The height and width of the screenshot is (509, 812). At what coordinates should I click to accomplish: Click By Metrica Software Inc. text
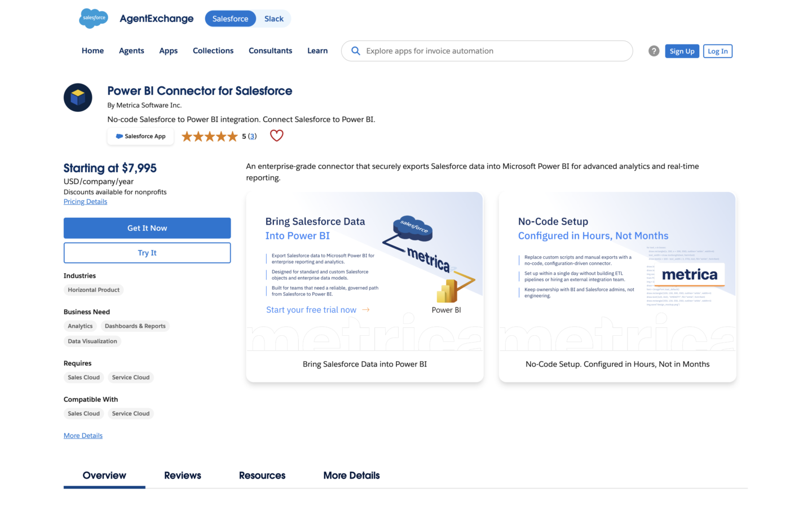point(144,106)
